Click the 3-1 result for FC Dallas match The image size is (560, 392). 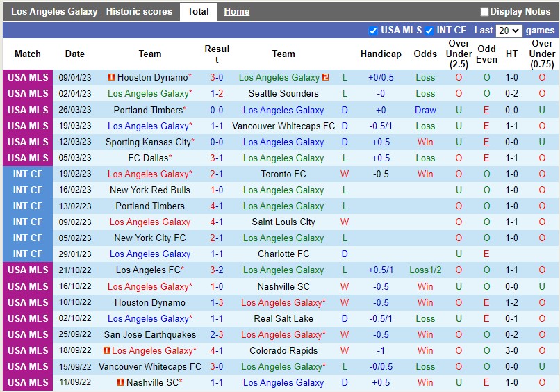pyautogui.click(x=217, y=158)
